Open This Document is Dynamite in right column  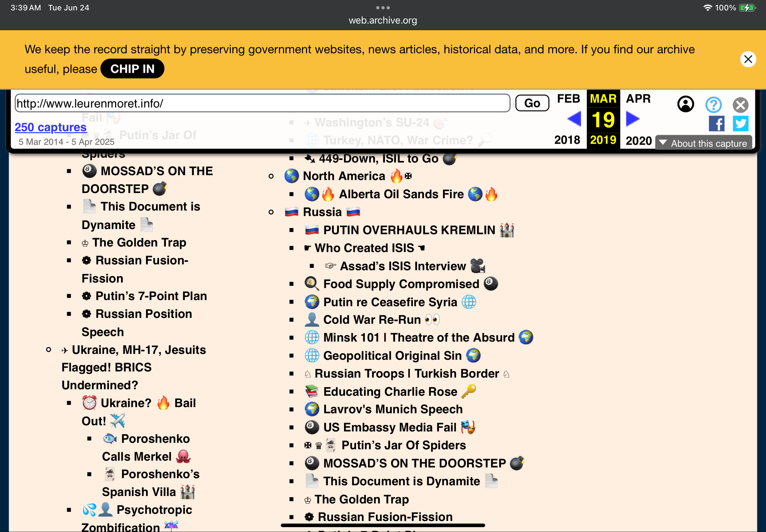click(401, 481)
